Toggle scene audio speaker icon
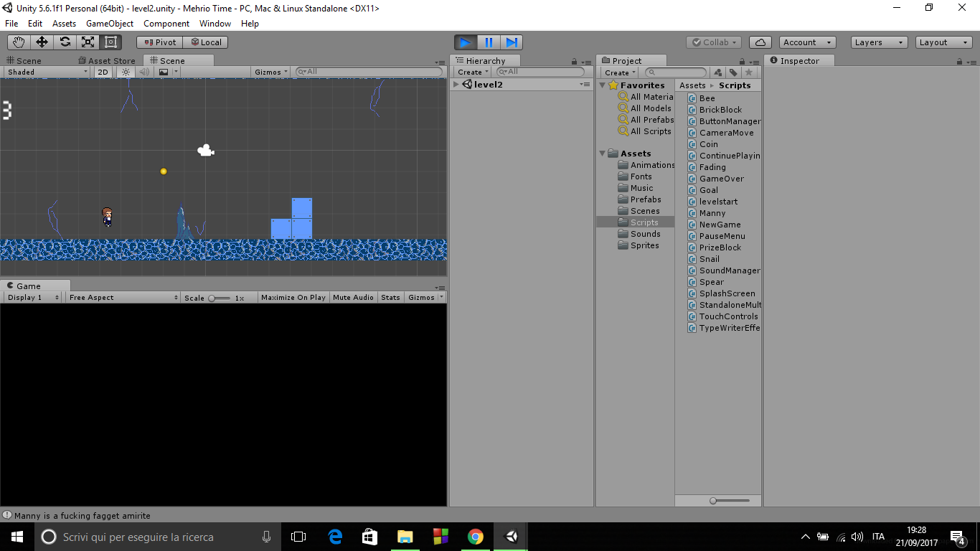 click(x=145, y=72)
